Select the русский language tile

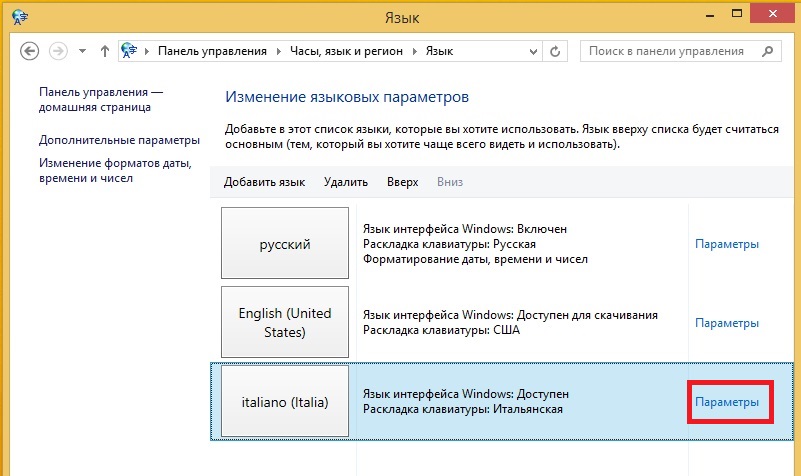pyautogui.click(x=285, y=243)
